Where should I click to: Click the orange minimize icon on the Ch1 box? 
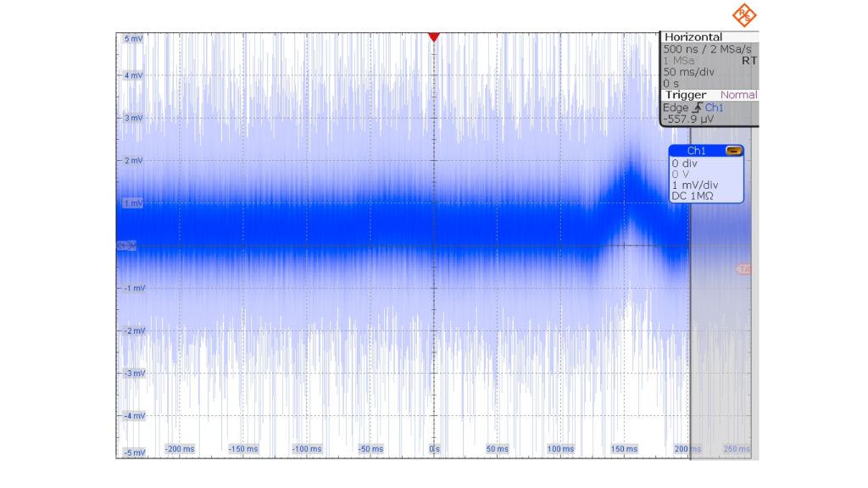click(732, 150)
